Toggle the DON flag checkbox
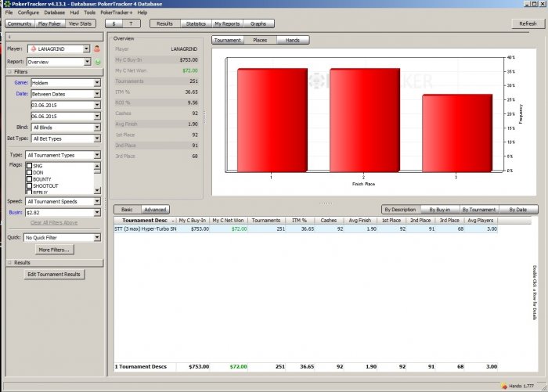 30,172
